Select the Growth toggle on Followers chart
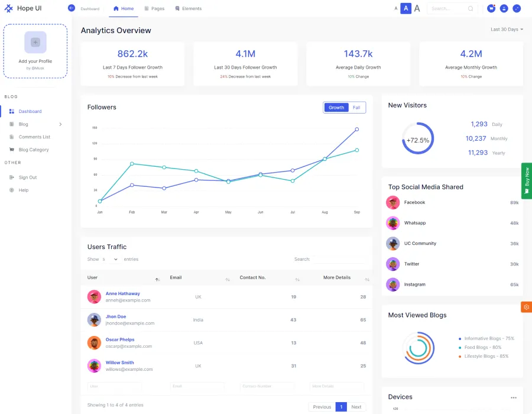 point(336,108)
